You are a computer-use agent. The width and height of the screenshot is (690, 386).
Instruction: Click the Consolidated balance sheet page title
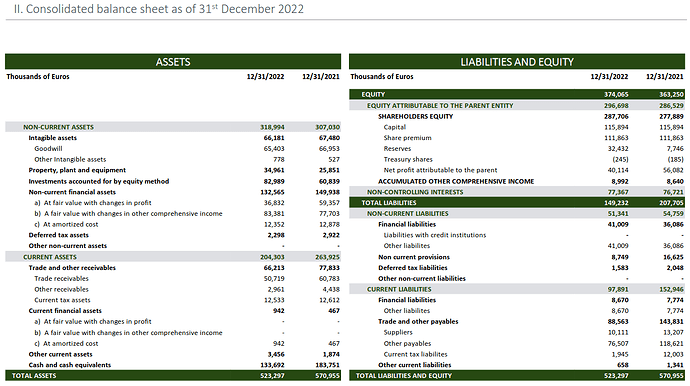(158, 9)
